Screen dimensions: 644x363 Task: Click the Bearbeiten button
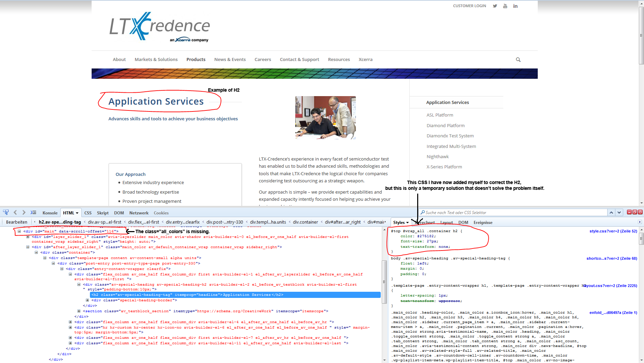pyautogui.click(x=17, y=222)
